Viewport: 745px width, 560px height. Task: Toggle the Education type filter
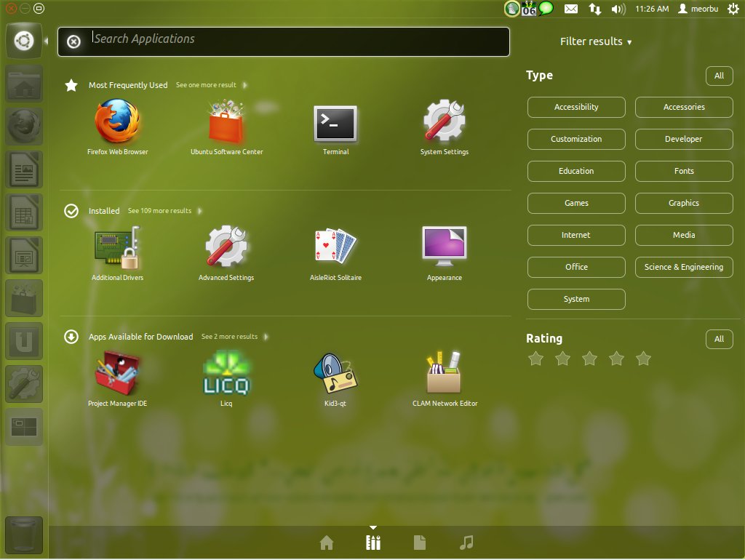pyautogui.click(x=576, y=171)
